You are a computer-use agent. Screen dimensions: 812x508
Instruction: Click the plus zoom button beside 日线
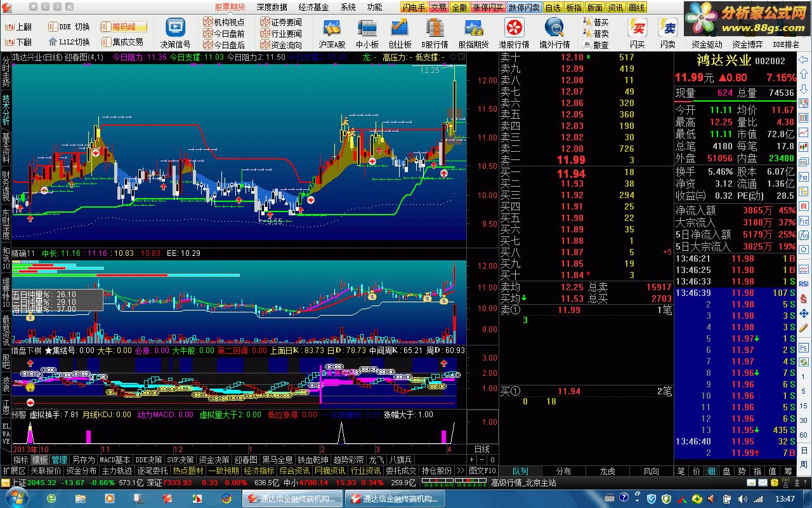pyautogui.click(x=471, y=460)
